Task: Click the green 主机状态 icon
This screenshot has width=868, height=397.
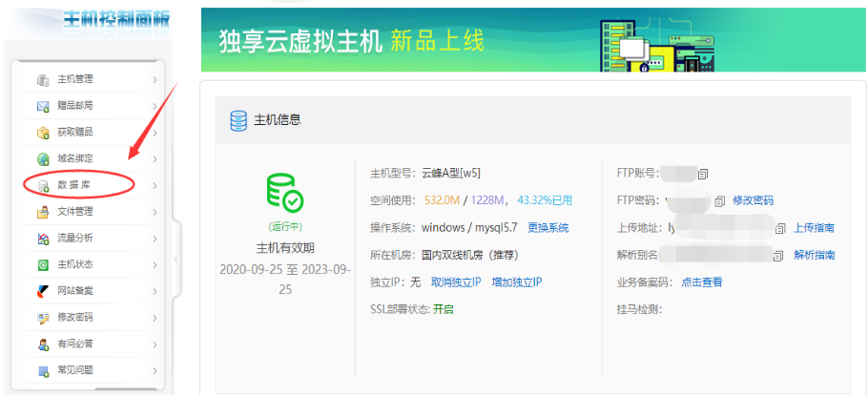Action: [43, 264]
